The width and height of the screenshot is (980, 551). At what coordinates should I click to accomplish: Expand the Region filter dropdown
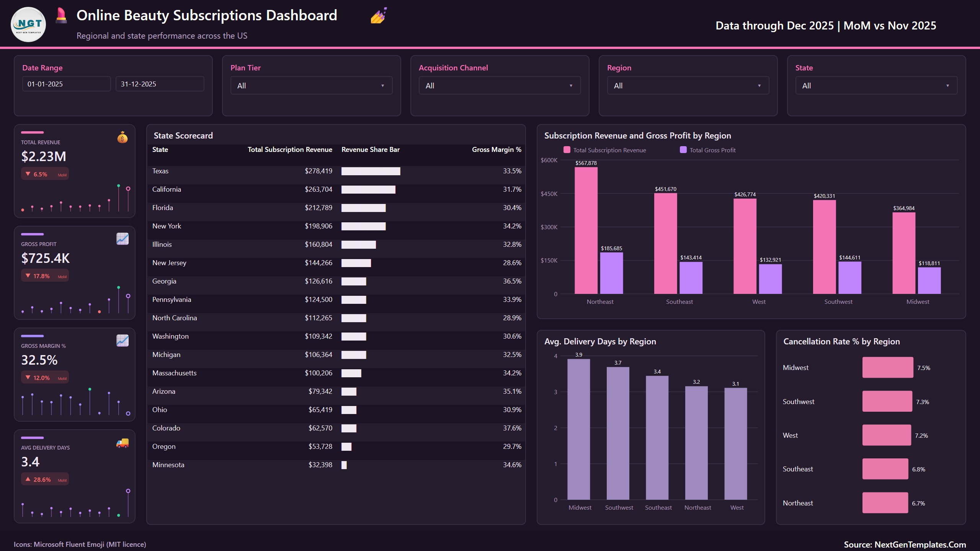coord(688,85)
